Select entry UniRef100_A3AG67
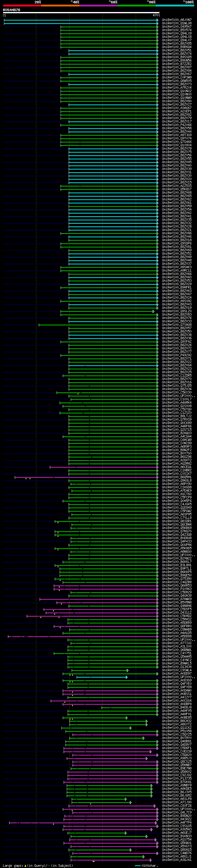Screen dimensions: 197x868 [177, 108]
